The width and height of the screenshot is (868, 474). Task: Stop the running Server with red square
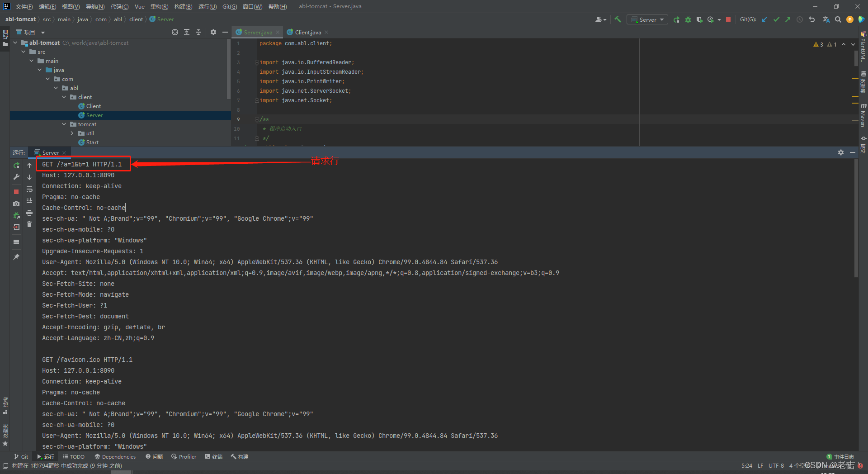coord(728,19)
